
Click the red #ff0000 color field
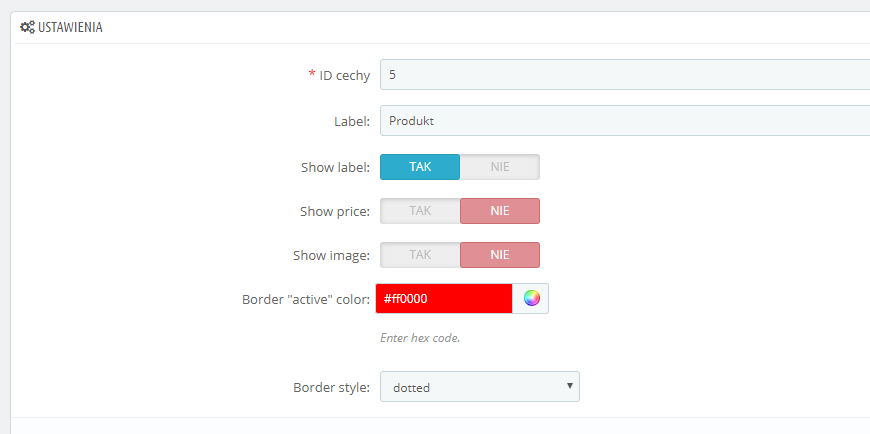click(444, 298)
